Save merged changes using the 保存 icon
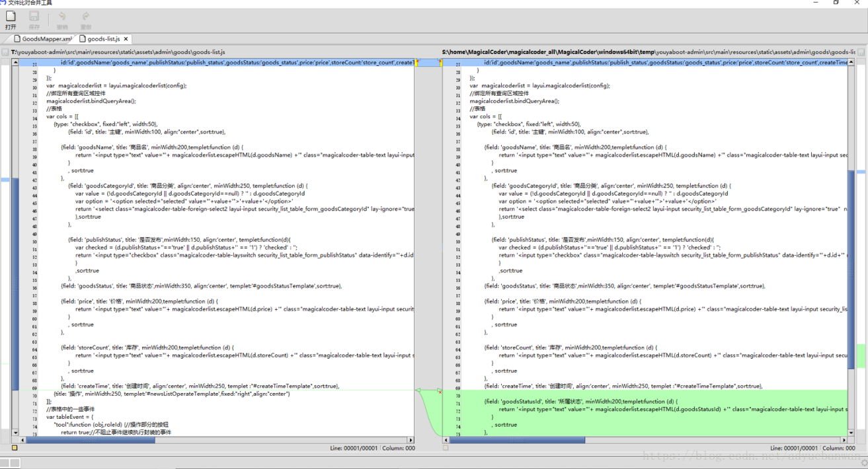 pos(34,18)
